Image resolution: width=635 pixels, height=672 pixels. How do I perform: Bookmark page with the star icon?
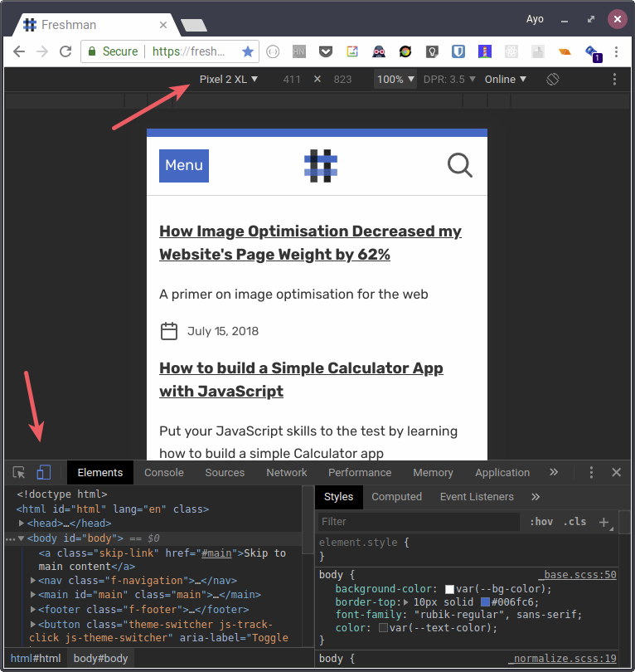pyautogui.click(x=247, y=51)
